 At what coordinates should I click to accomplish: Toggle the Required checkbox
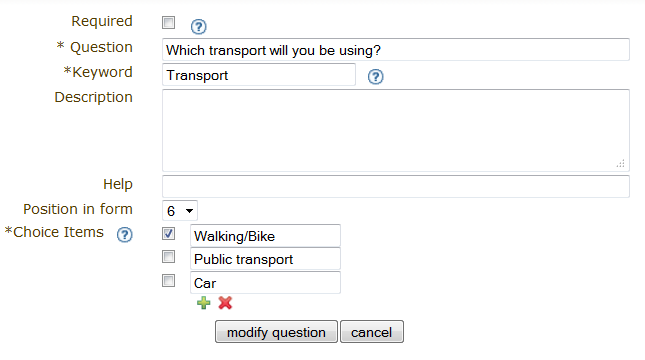pos(168,22)
